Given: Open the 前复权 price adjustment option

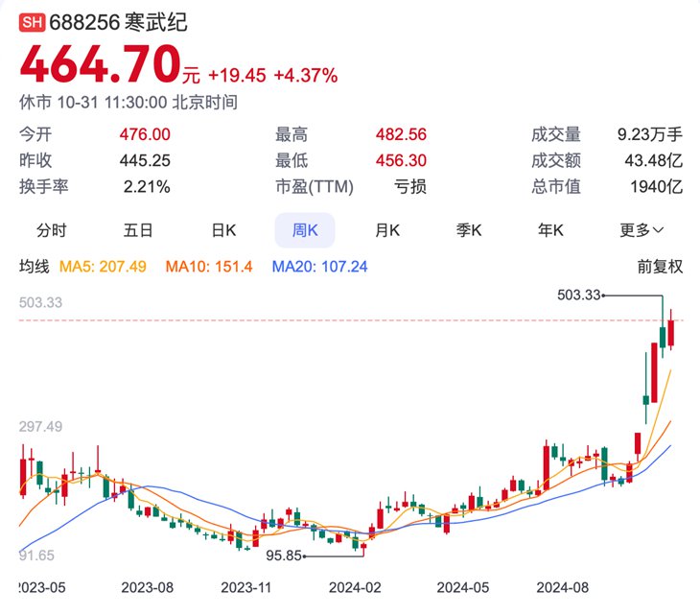Looking at the screenshot, I should (x=660, y=267).
